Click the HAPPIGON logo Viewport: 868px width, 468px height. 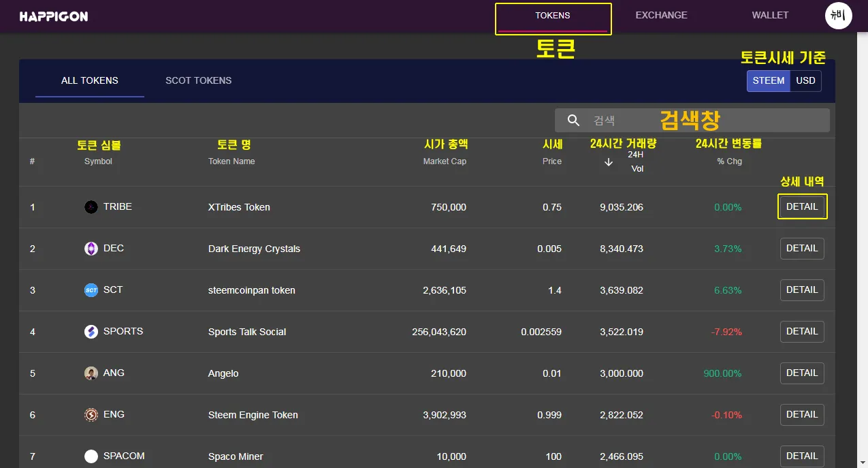coord(54,16)
